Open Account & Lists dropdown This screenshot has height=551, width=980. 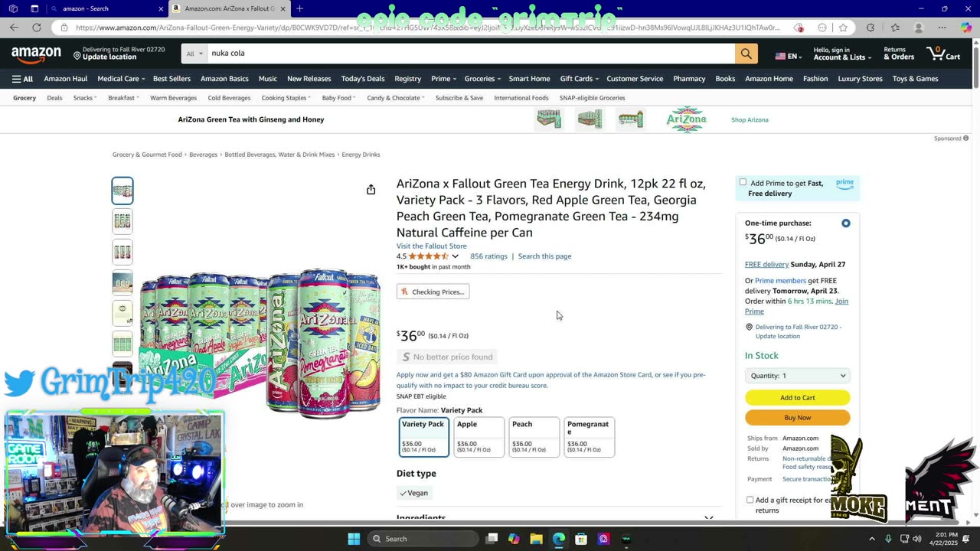pyautogui.click(x=842, y=54)
